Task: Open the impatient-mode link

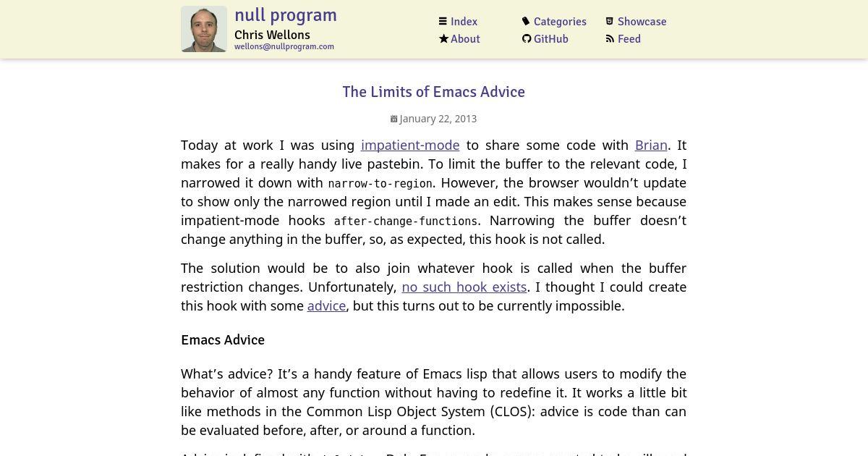Action: 410,145
